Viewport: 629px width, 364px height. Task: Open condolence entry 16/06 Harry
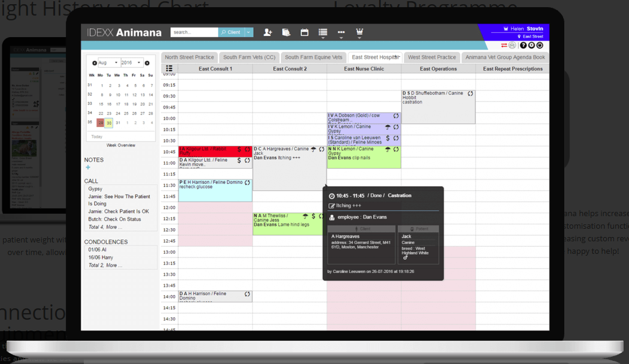coord(101,257)
